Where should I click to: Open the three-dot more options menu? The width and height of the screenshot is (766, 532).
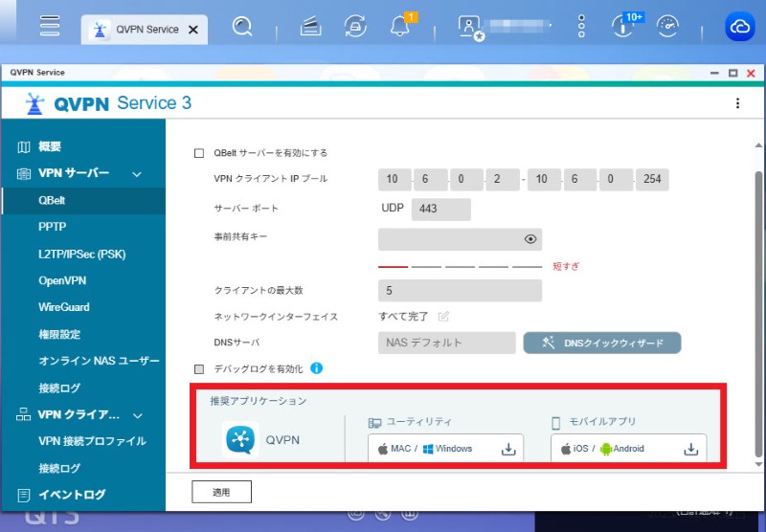(x=737, y=103)
